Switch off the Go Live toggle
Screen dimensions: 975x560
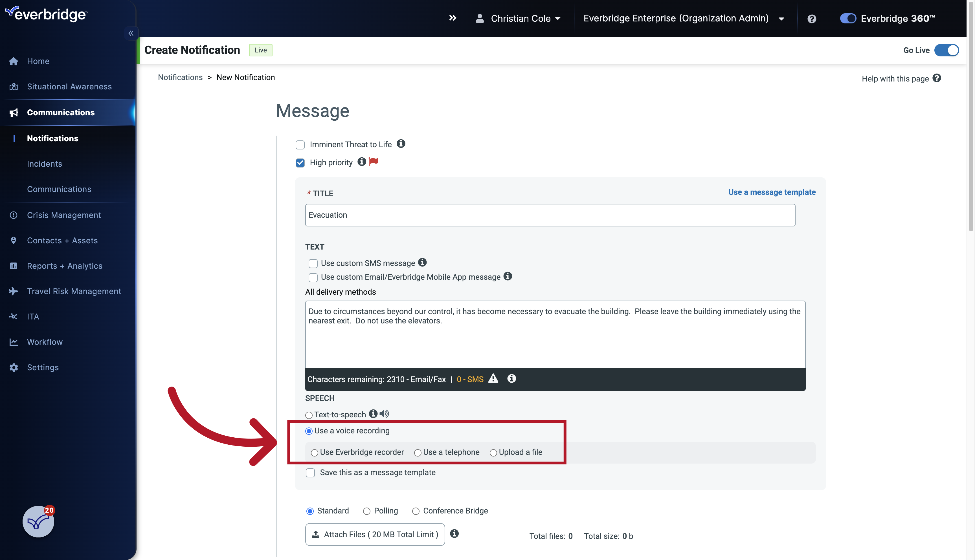tap(947, 50)
